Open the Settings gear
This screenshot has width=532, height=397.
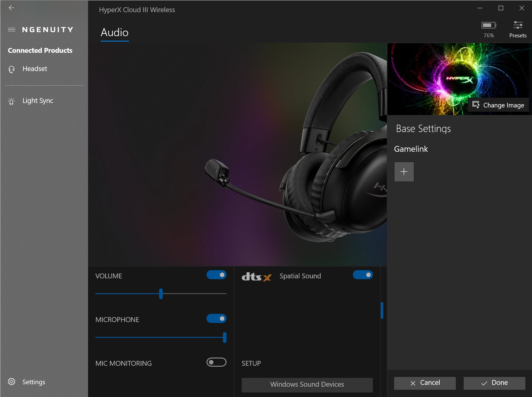(x=12, y=382)
